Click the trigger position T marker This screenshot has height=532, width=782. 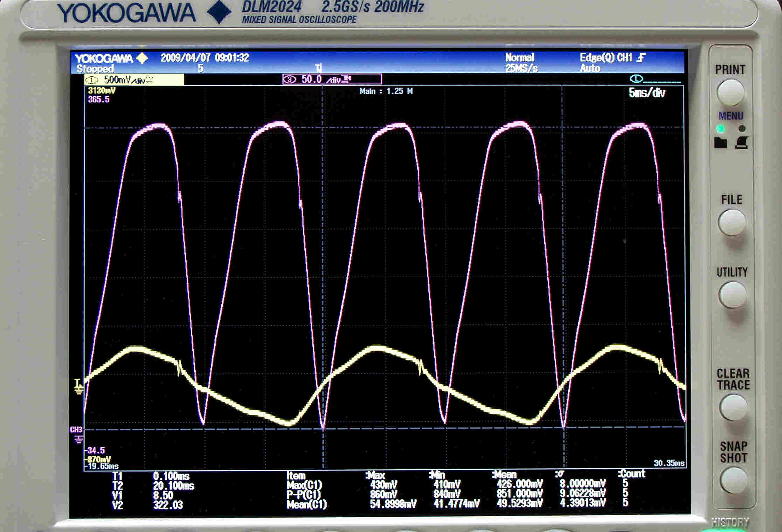(318, 68)
